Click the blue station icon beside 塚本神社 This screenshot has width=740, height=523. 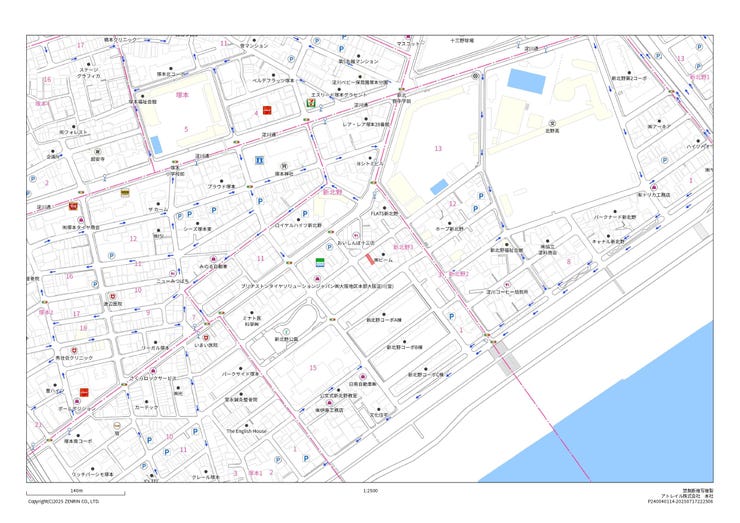(259, 160)
